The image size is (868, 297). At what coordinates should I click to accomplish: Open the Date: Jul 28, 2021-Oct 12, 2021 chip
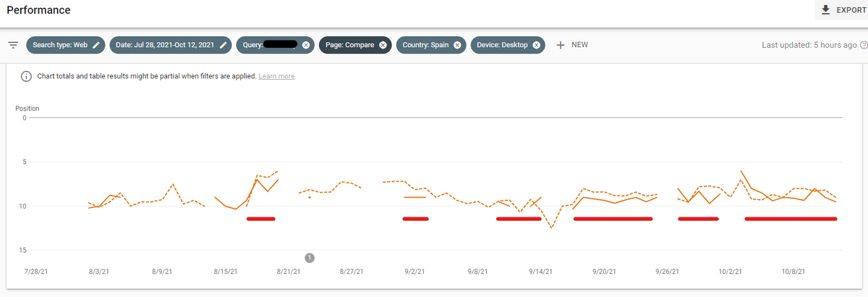coord(163,45)
